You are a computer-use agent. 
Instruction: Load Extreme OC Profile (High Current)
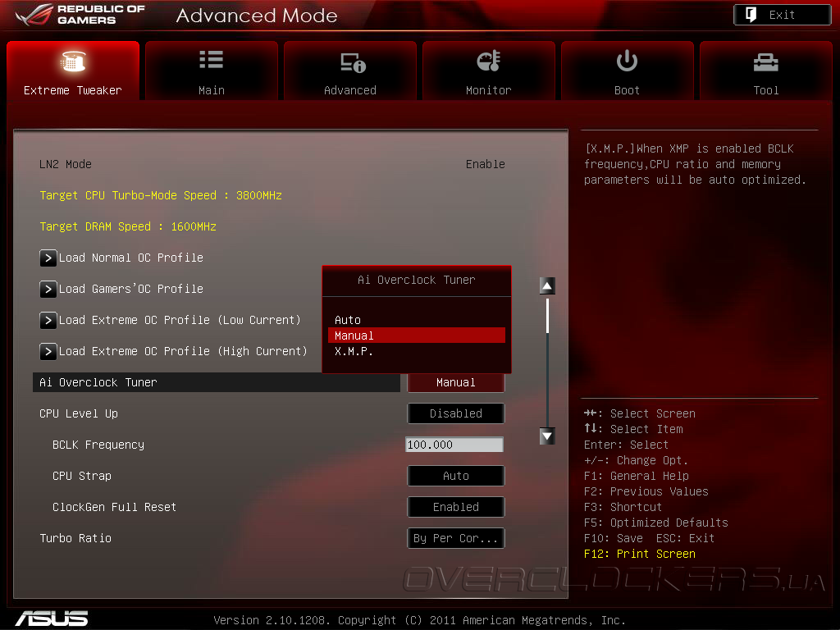click(x=183, y=351)
